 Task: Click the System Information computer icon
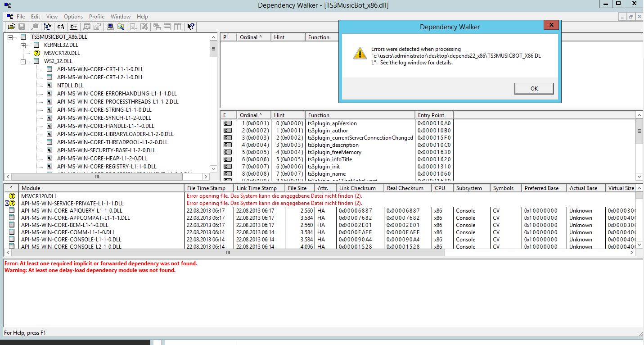(110, 27)
